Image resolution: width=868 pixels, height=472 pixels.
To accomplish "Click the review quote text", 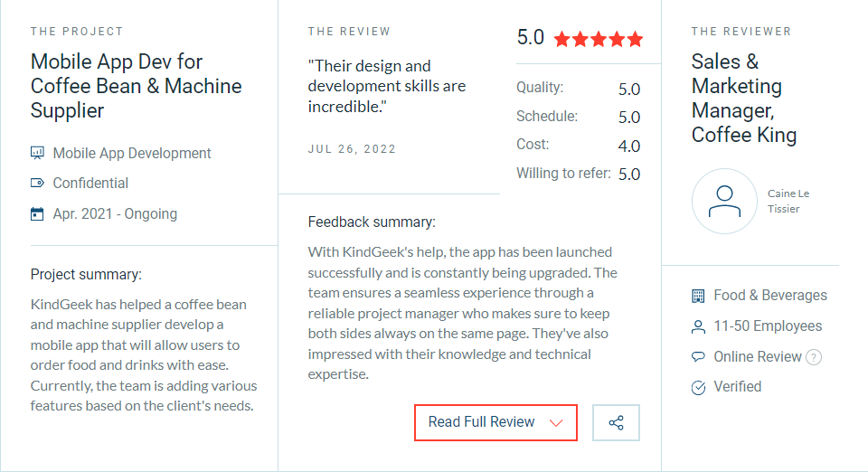I will [x=387, y=86].
